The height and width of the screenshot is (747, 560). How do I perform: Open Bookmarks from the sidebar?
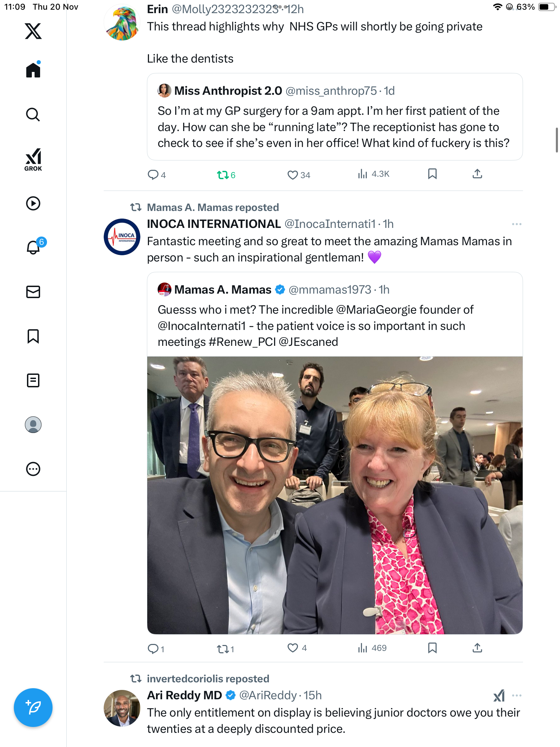tap(33, 336)
